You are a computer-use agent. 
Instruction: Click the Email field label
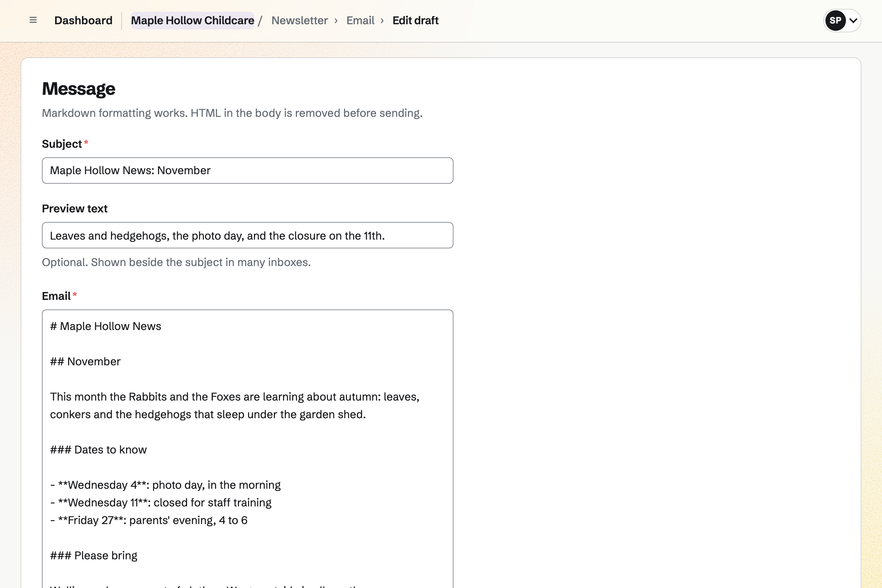[x=56, y=296]
